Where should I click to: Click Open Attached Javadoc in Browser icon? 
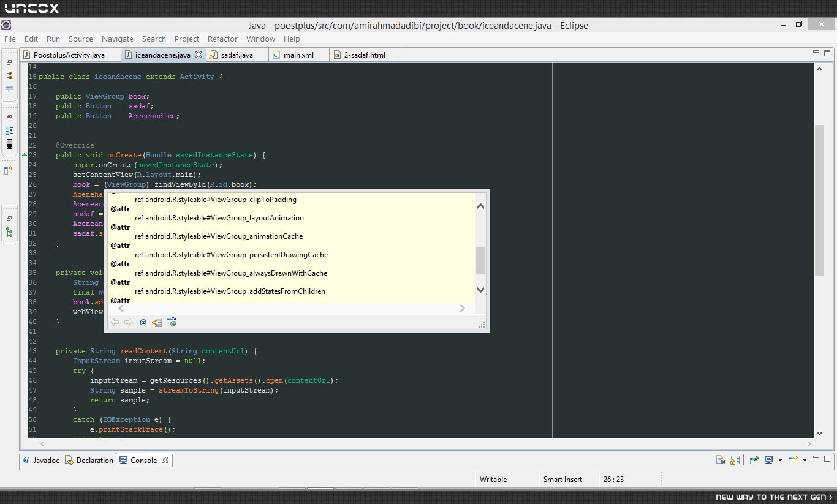point(172,322)
